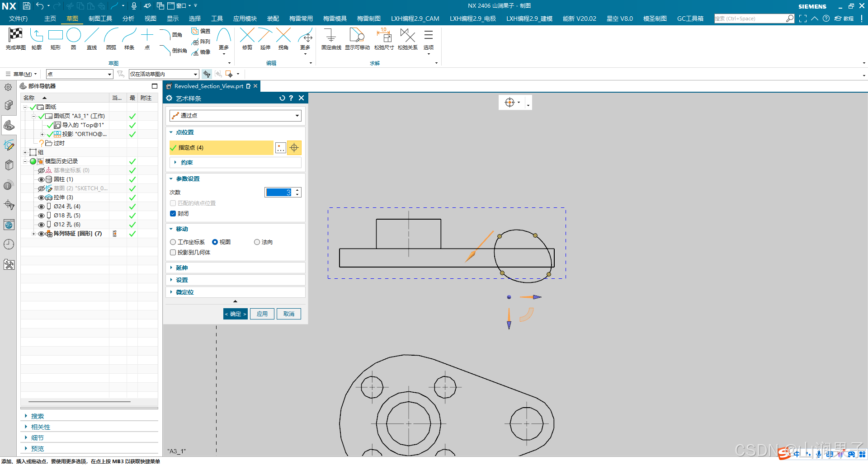Click the inferred point crosshair icon in dialog
Screen dimensions: 868x465
pos(294,148)
